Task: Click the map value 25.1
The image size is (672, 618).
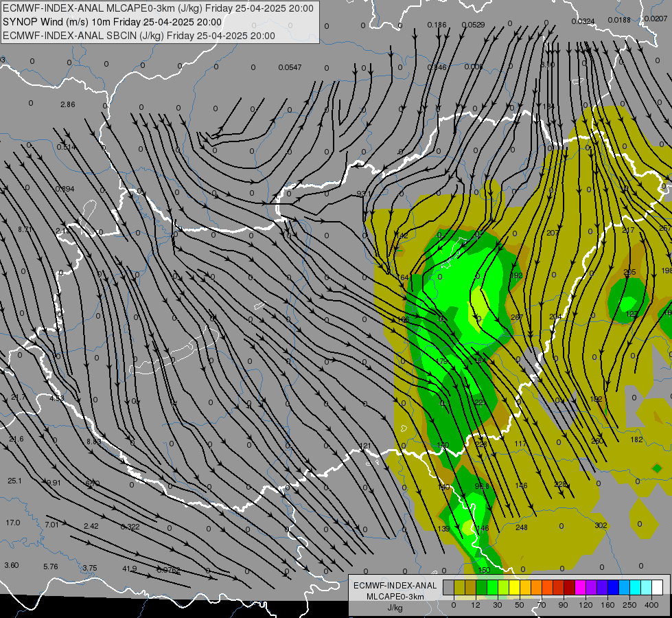Action: pyautogui.click(x=14, y=481)
